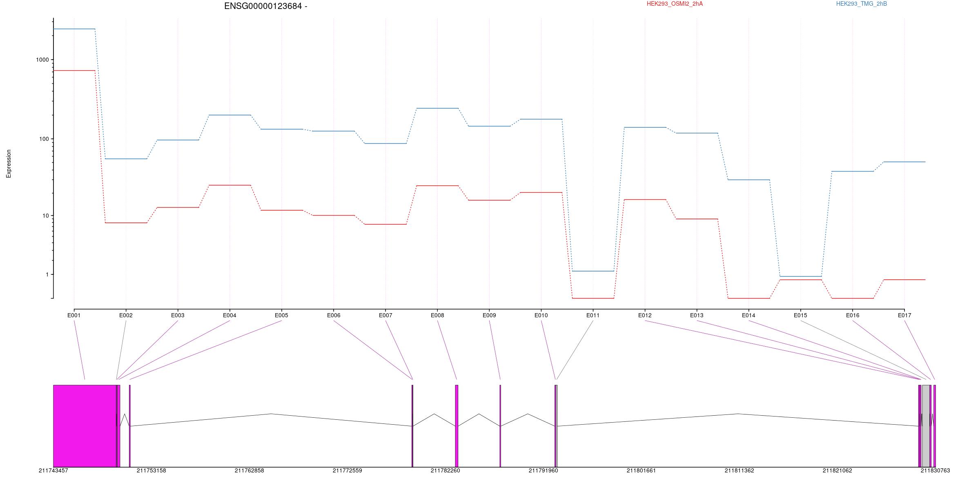The image size is (980, 490).
Task: Click the blue E011 expression segment
Action: click(x=593, y=271)
